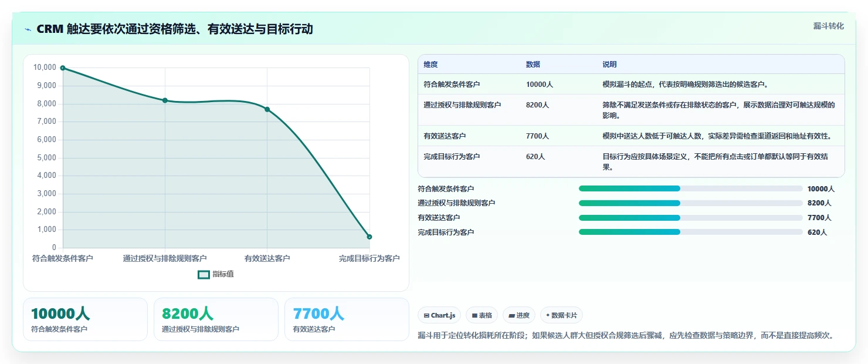Select the chart point for 通过授权与排除规则客户
The image size is (868, 364).
tap(165, 100)
